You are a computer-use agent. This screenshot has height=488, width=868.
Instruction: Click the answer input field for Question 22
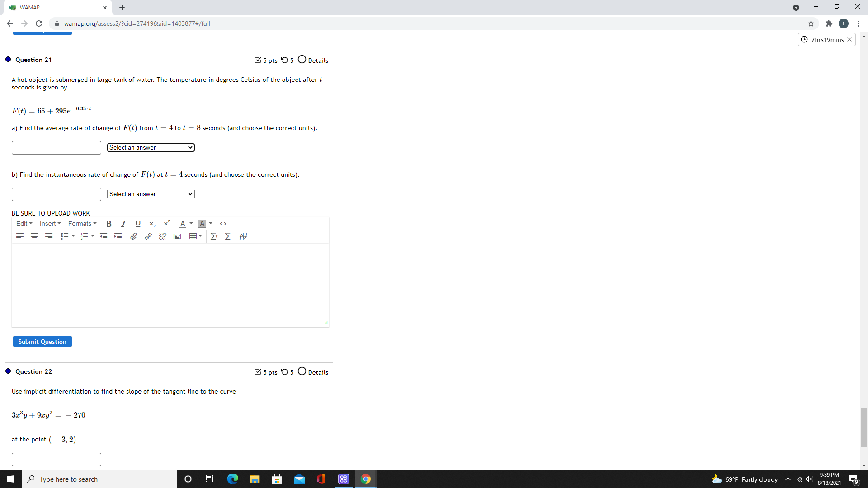56,459
